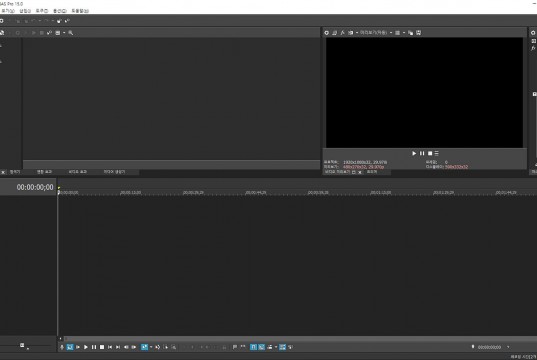
Task: Click the timeline horizontal scrollbar
Action: [x=300, y=339]
